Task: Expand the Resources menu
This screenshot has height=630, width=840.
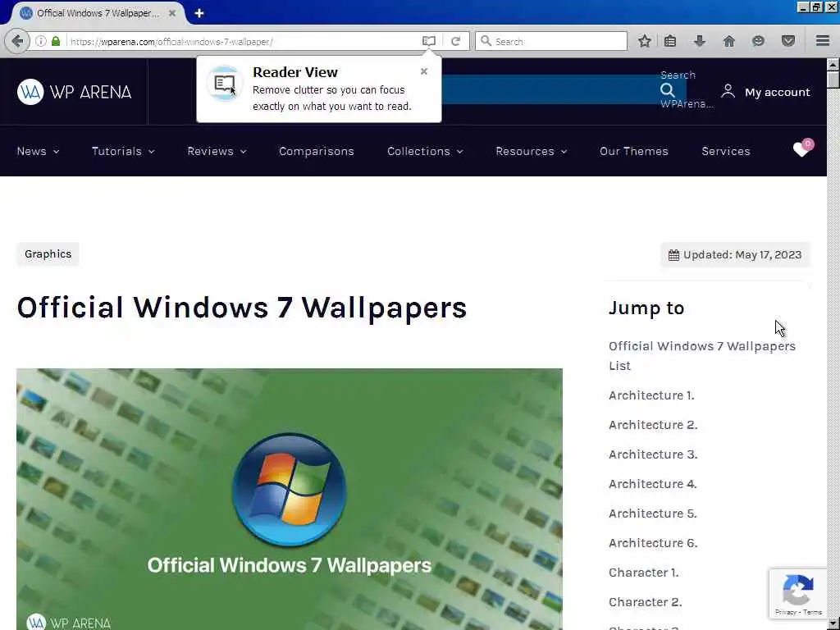Action: [532, 151]
